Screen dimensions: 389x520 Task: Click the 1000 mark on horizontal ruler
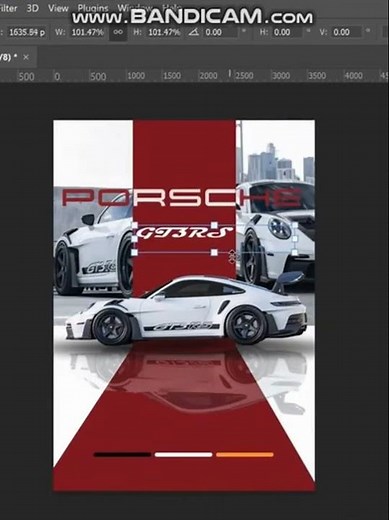(x=136, y=76)
